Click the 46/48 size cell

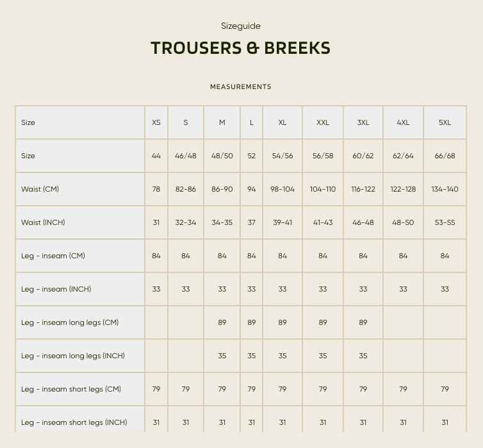tap(186, 156)
